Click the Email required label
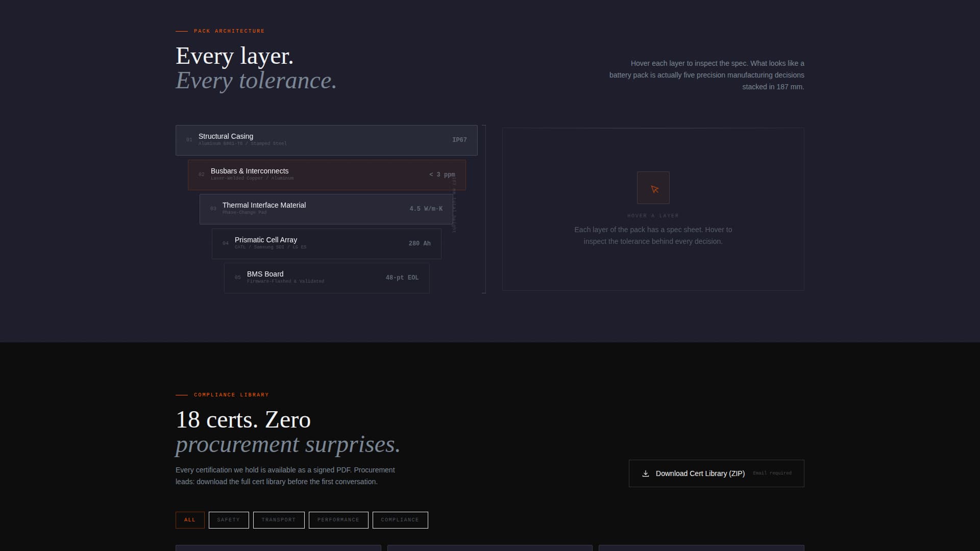980x551 pixels. pos(772,473)
